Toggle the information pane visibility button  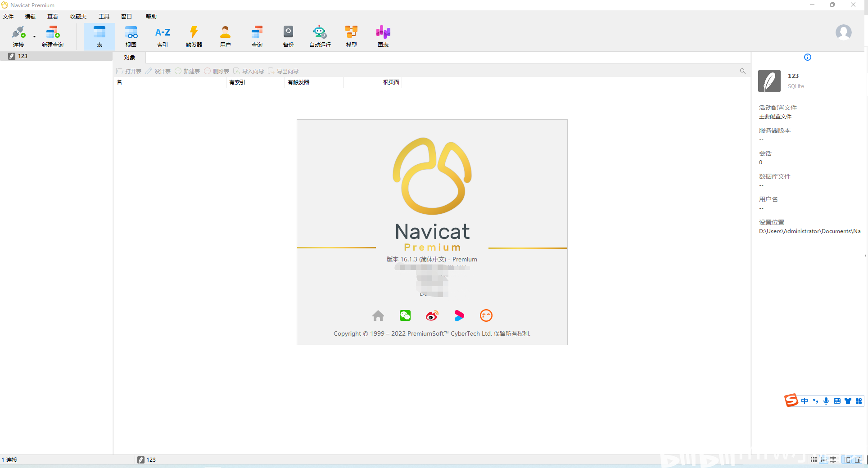point(858,460)
